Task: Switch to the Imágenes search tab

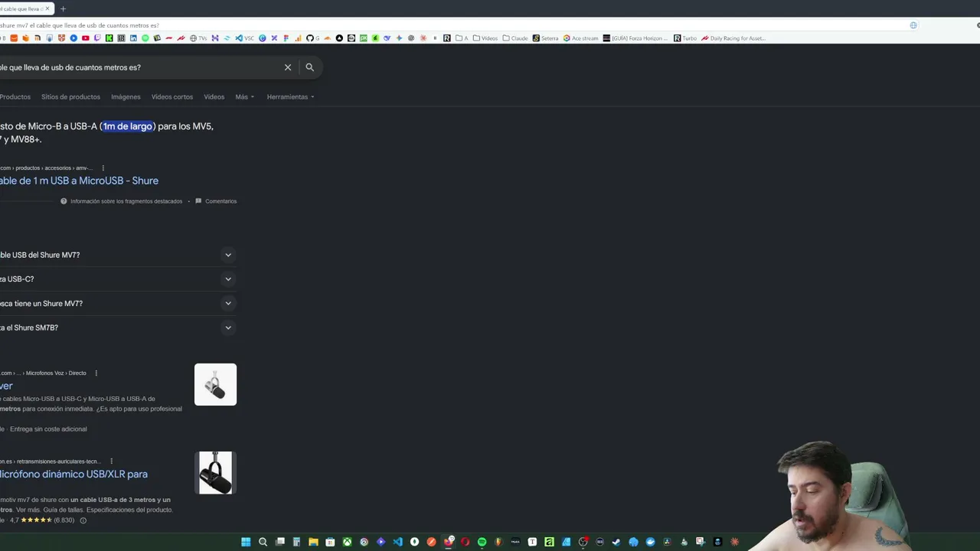Action: pos(126,97)
